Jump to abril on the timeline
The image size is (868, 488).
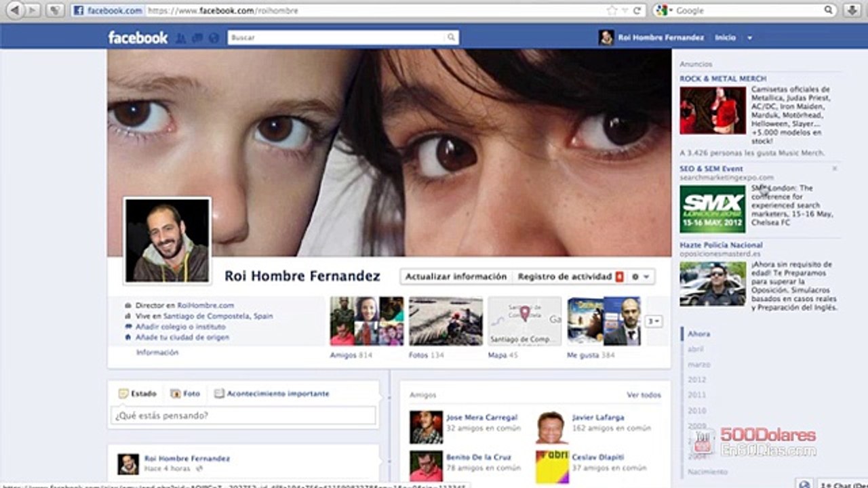click(696, 349)
